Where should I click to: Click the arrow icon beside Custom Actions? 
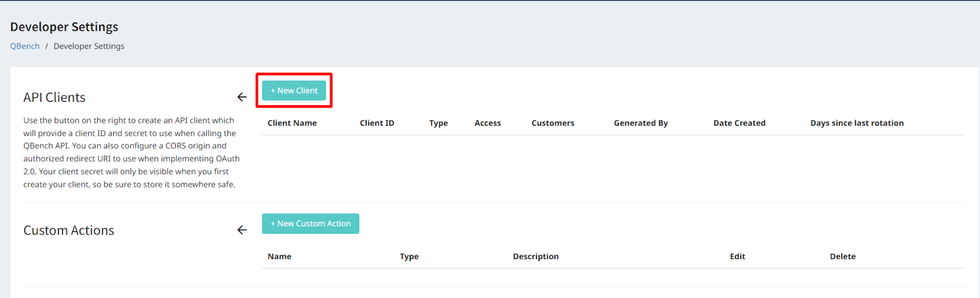pos(242,230)
